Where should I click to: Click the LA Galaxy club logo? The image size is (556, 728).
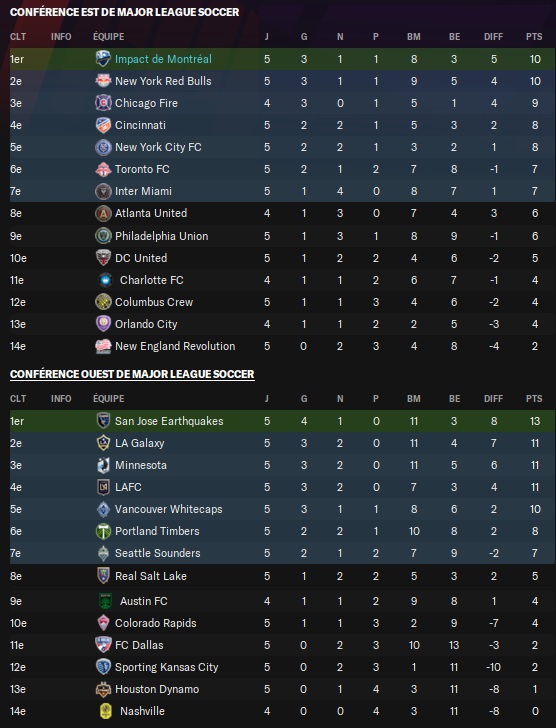point(103,442)
